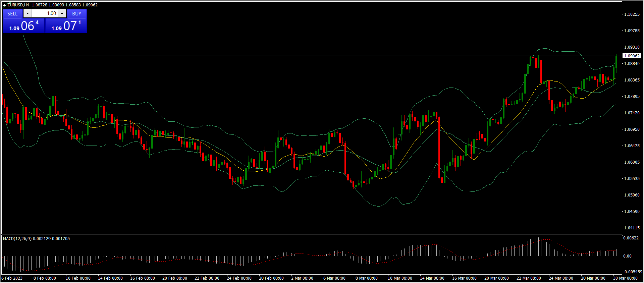Click the 6 Mar 08:00 time label

point(334,278)
